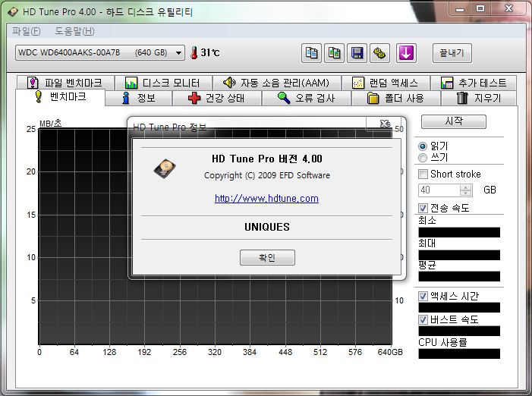Click the purple down-arrow minimize-to-tray icon
The width and height of the screenshot is (532, 396).
click(406, 53)
